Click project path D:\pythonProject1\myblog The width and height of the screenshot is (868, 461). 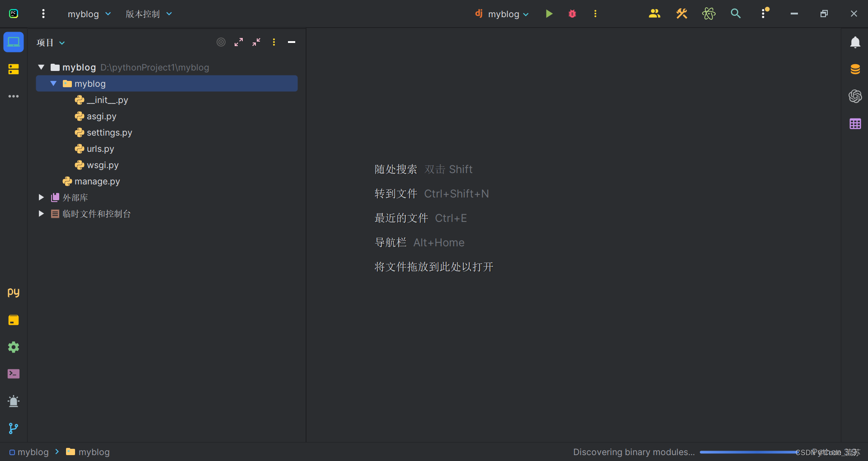(155, 67)
